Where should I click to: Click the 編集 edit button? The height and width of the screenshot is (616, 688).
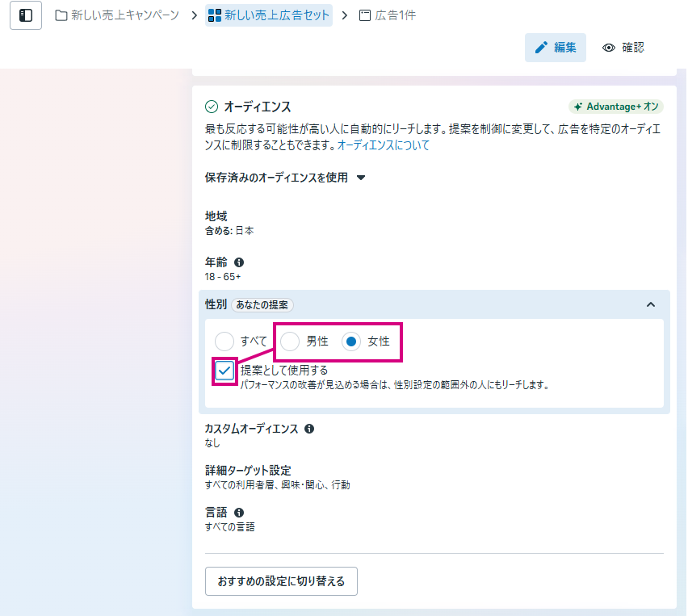556,48
